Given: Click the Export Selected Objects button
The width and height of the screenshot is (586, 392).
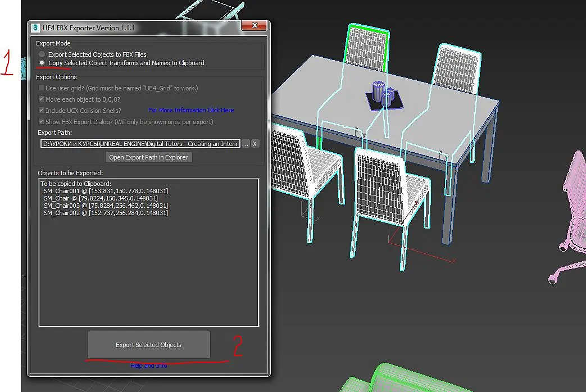Looking at the screenshot, I should click(x=148, y=344).
